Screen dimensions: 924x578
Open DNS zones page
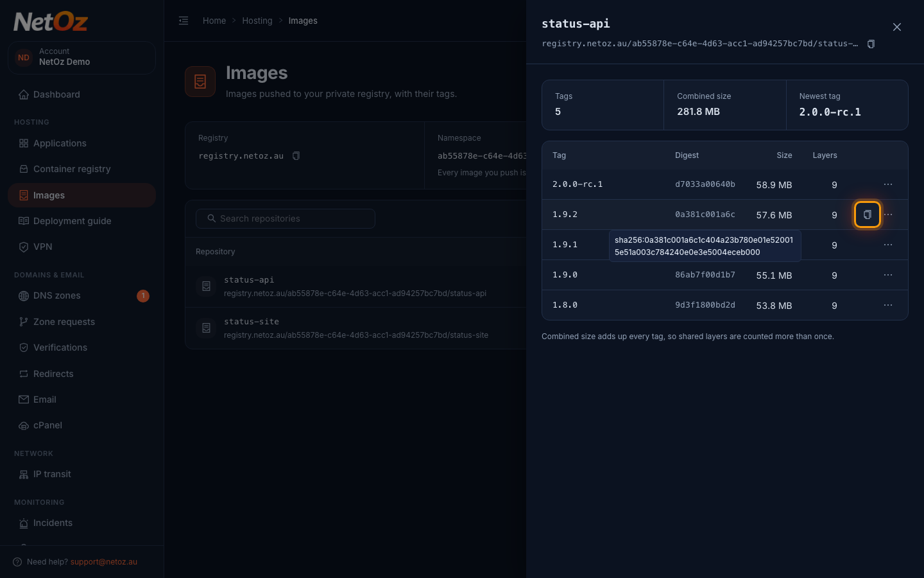point(81,296)
